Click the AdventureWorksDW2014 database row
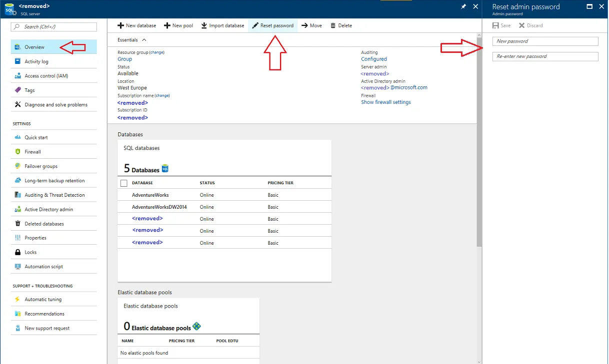The height and width of the screenshot is (364, 609). coord(224,207)
